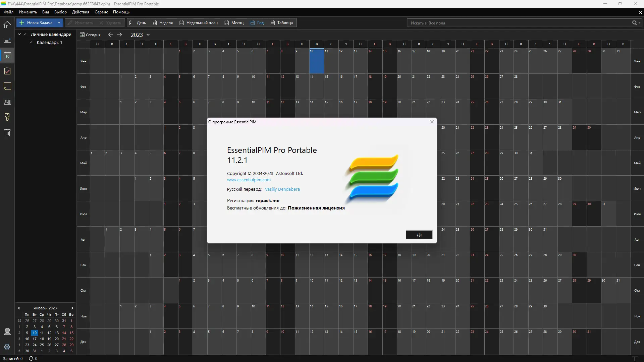
Task: Toggle the Личные календари checkbox
Action: (25, 34)
